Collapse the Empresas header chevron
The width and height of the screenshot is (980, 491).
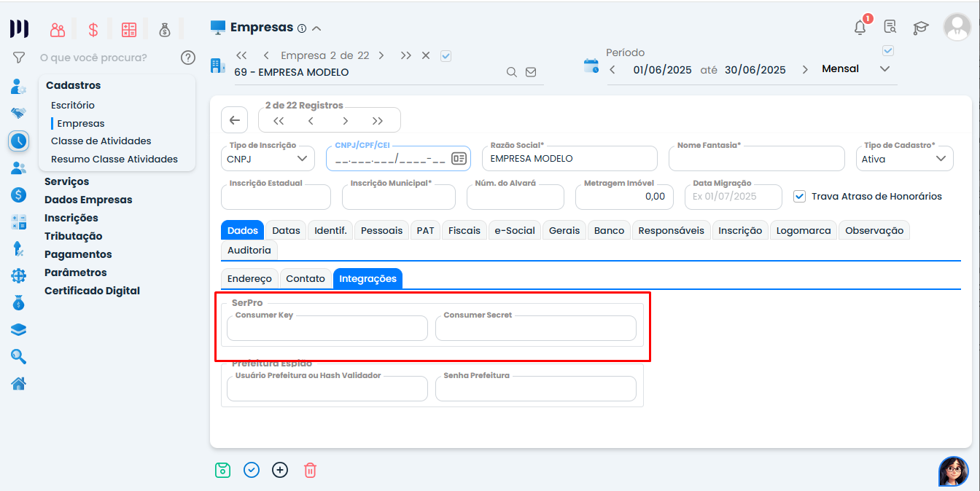316,28
